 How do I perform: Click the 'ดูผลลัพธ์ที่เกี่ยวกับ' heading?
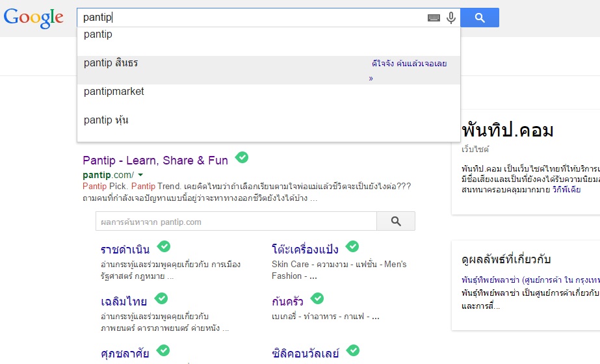point(506,259)
